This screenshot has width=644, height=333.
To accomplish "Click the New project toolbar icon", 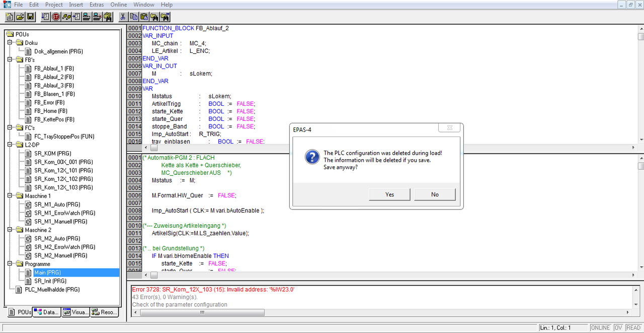I will [x=10, y=17].
